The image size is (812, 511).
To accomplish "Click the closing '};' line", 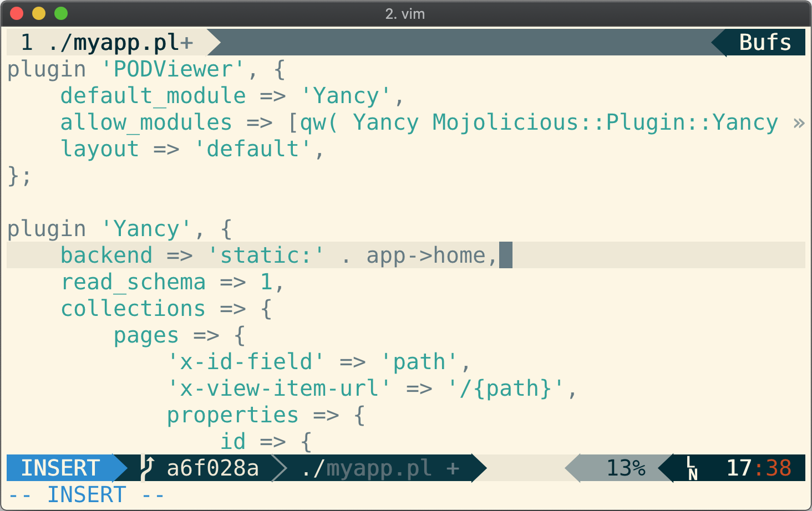I will click(20, 176).
